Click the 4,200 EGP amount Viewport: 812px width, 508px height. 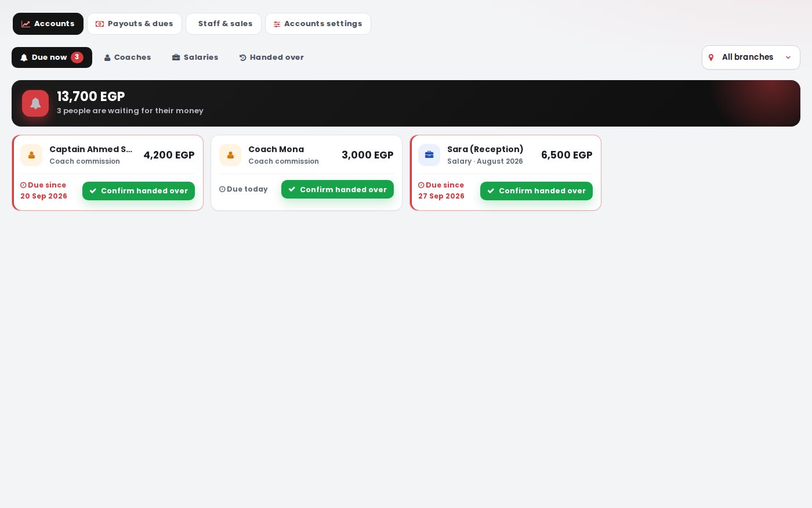pos(169,155)
